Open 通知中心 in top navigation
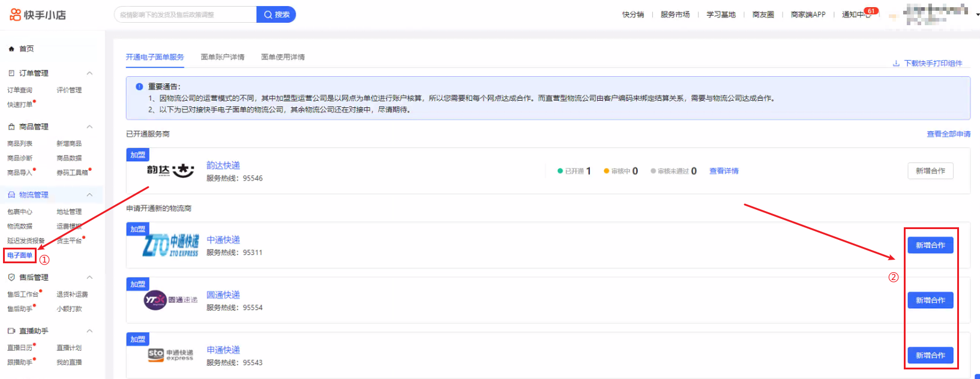The height and width of the screenshot is (379, 980). coord(856,14)
